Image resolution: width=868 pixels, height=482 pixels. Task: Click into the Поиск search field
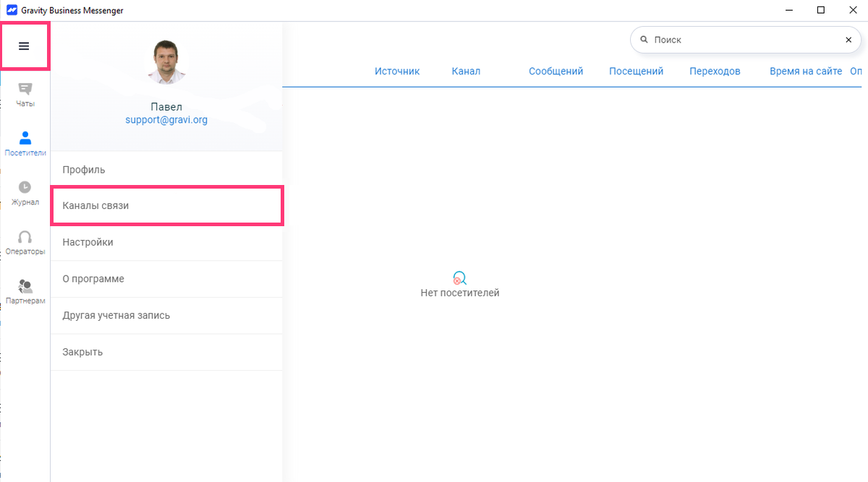pos(745,40)
